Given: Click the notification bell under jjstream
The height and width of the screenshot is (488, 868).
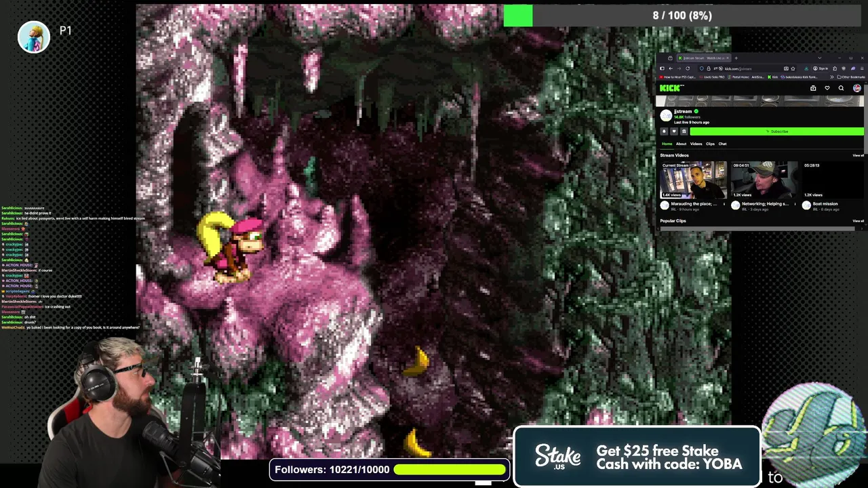Looking at the screenshot, I should 664,131.
